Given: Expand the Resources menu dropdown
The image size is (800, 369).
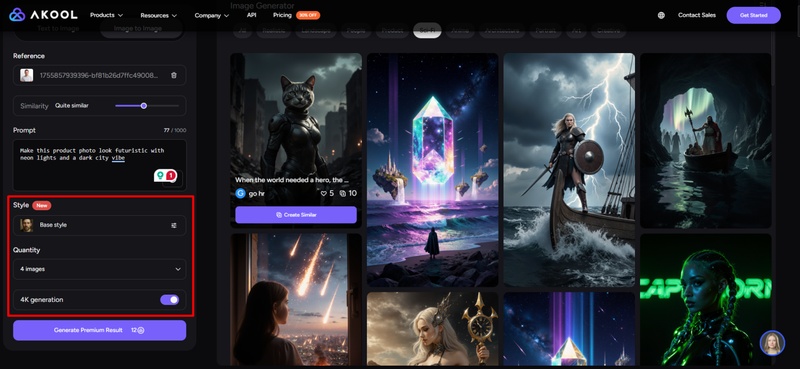Looking at the screenshot, I should [159, 15].
